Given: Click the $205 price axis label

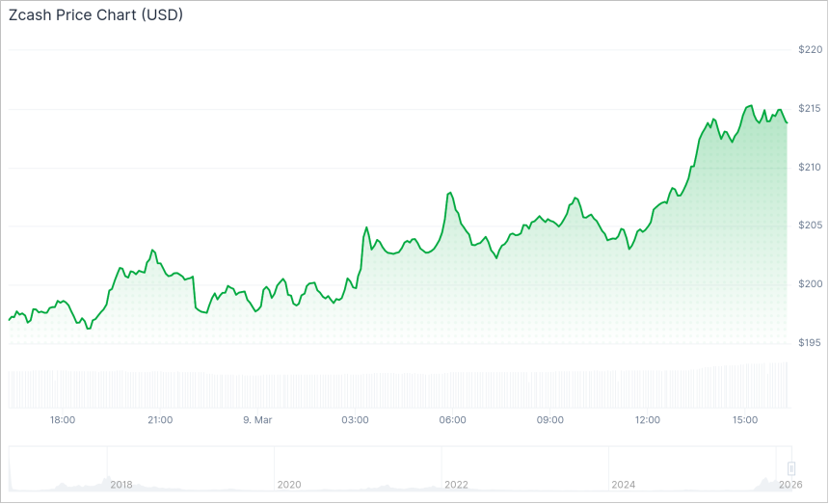Looking at the screenshot, I should coord(810,225).
